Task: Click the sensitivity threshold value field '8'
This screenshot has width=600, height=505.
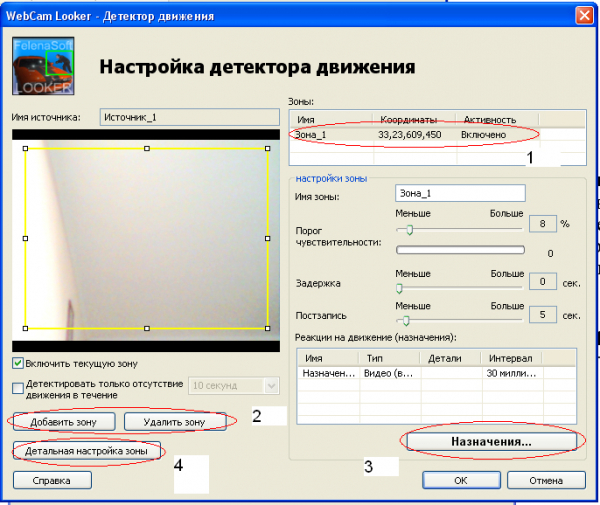Action: (x=543, y=224)
